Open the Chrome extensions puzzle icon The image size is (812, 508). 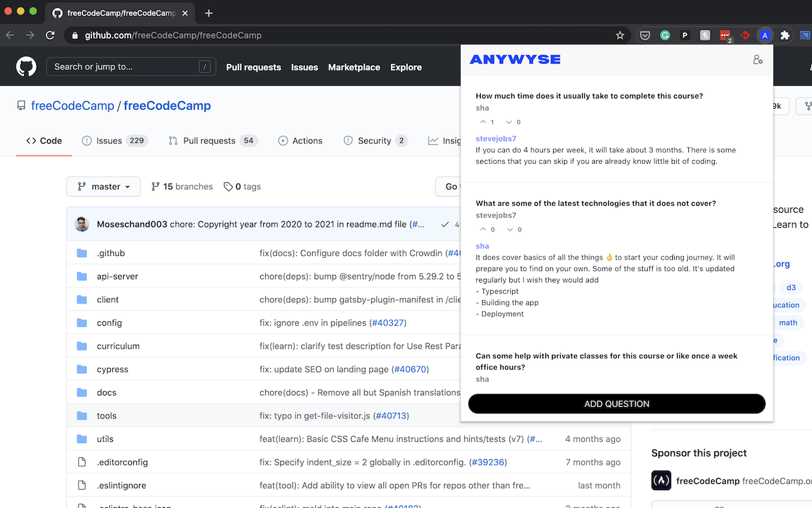[785, 36]
